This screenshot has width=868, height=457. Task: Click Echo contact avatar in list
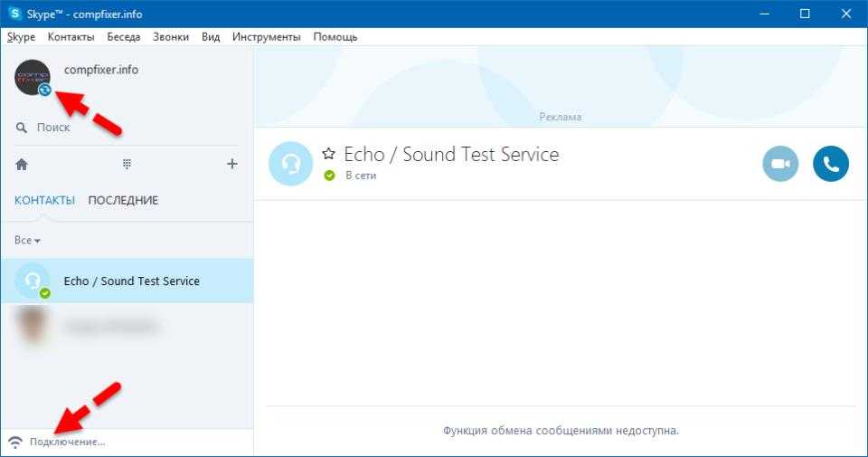[33, 281]
